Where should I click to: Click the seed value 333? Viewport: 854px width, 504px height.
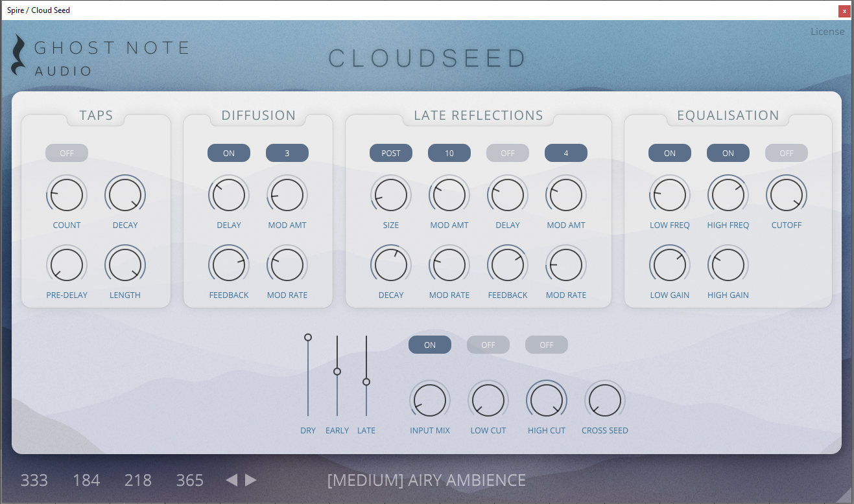tap(34, 481)
